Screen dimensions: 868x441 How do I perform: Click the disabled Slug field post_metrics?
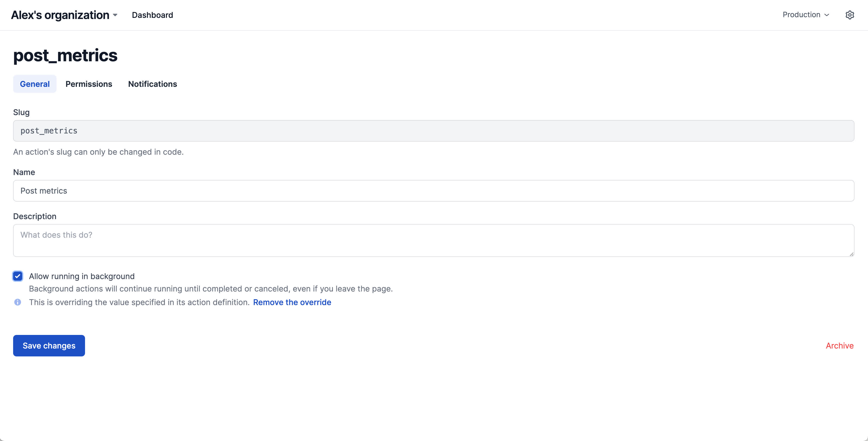click(x=433, y=131)
